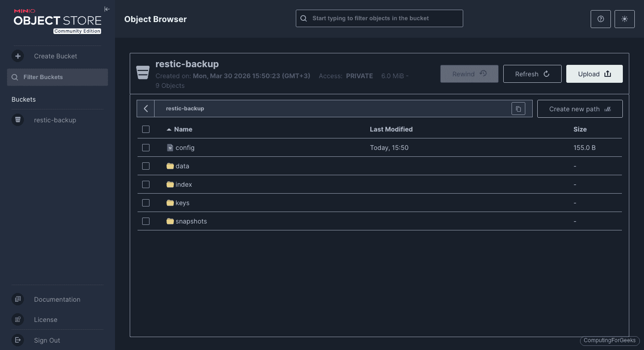The width and height of the screenshot is (644, 350).
Task: Select the Sign Out icon
Action: point(17,340)
